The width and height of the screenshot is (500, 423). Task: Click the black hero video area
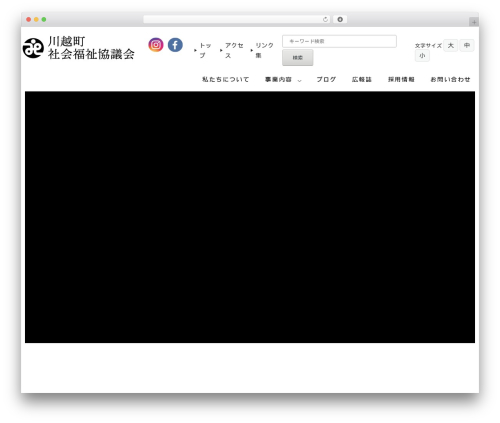pyautogui.click(x=250, y=217)
